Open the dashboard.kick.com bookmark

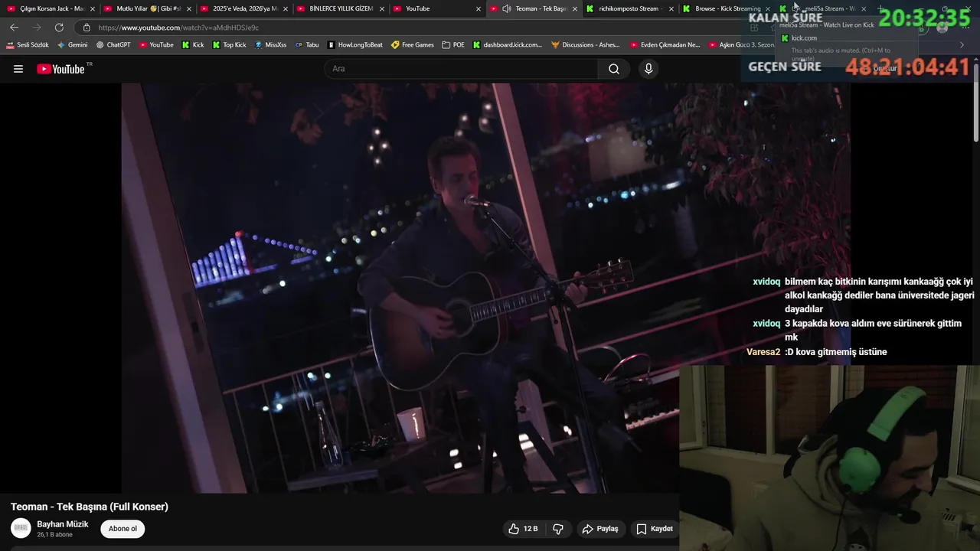point(507,45)
